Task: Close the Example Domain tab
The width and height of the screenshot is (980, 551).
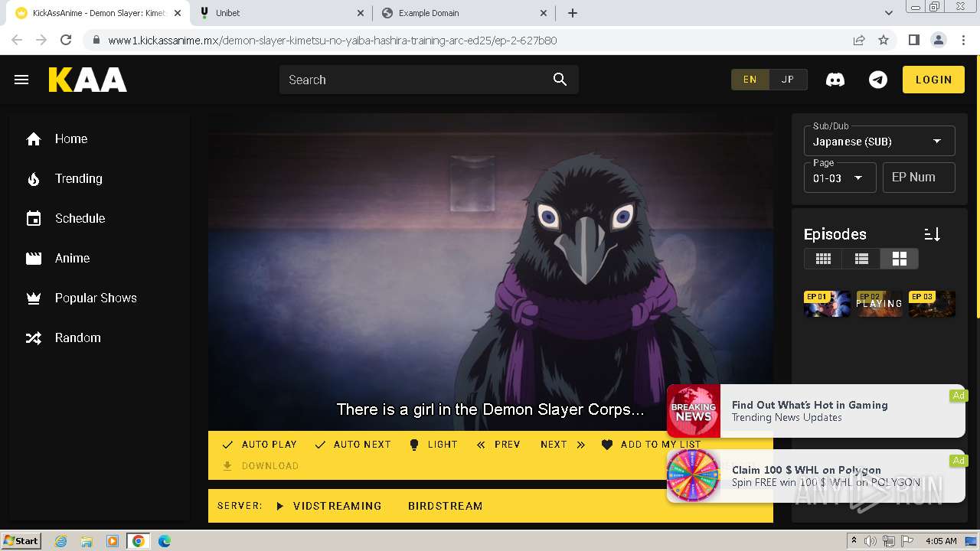Action: click(x=544, y=13)
